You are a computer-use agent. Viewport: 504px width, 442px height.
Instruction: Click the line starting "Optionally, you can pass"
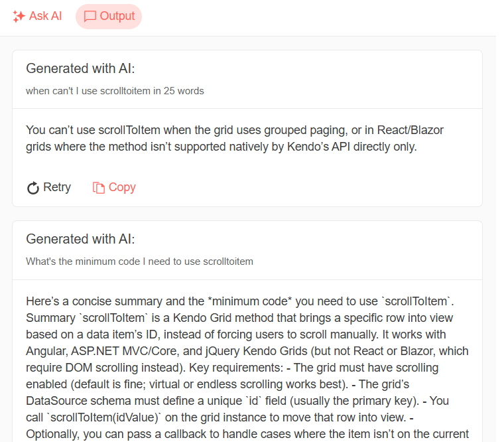[x=247, y=434]
